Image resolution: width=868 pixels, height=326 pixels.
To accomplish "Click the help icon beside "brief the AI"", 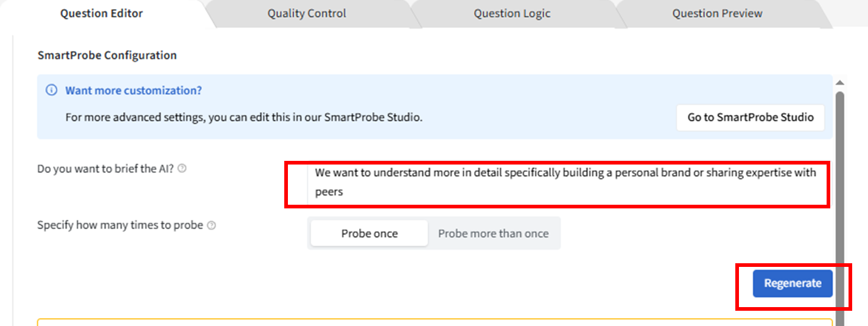I will tap(181, 169).
